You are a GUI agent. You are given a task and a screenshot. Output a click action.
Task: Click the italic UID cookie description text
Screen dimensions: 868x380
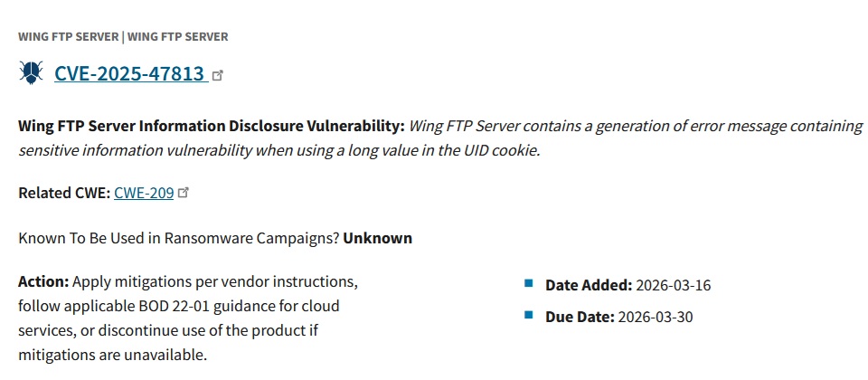(x=278, y=150)
